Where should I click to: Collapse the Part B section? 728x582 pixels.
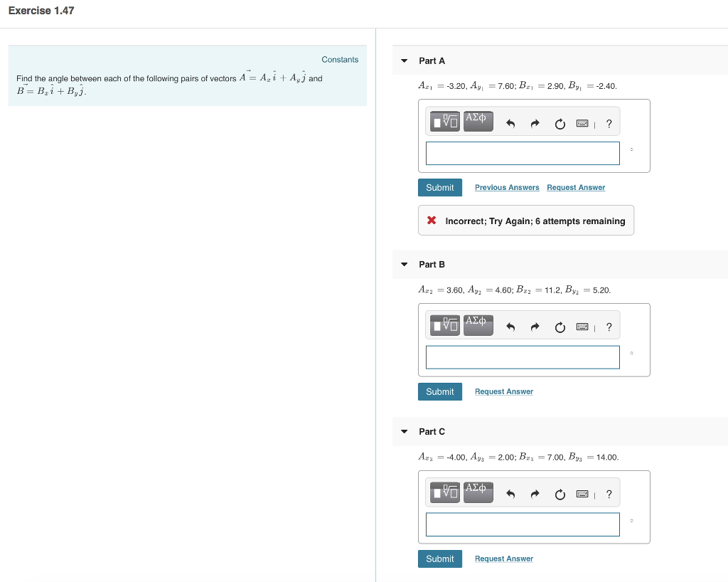click(x=404, y=264)
